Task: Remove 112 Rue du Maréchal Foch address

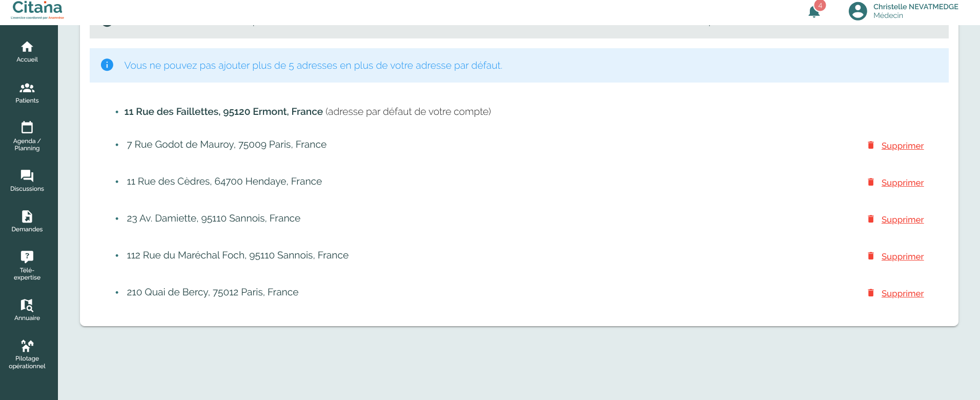Action: [x=902, y=256]
